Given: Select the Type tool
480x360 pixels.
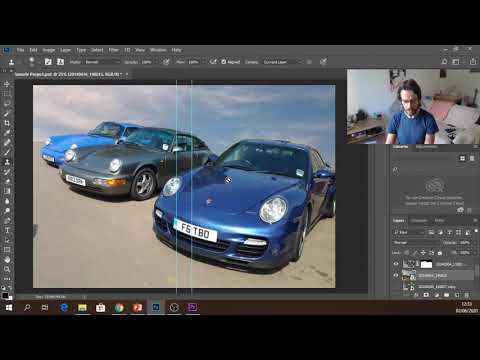Looking at the screenshot, I should pos(7,230).
